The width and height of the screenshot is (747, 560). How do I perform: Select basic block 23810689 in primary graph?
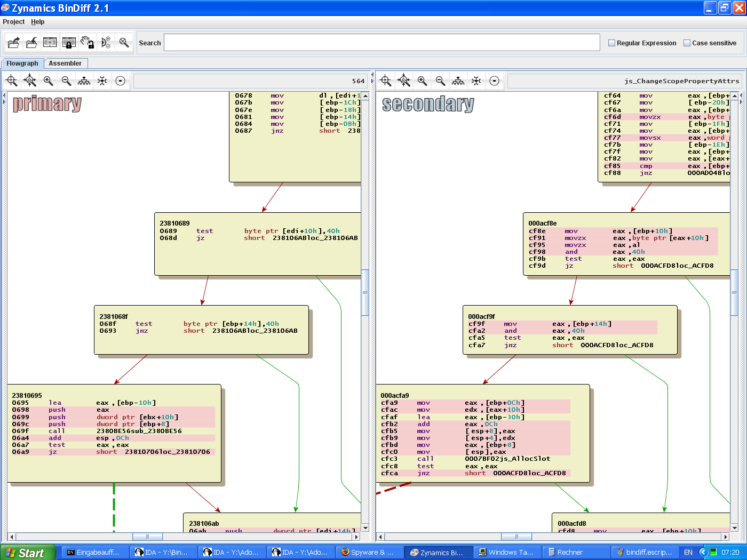click(x=256, y=243)
